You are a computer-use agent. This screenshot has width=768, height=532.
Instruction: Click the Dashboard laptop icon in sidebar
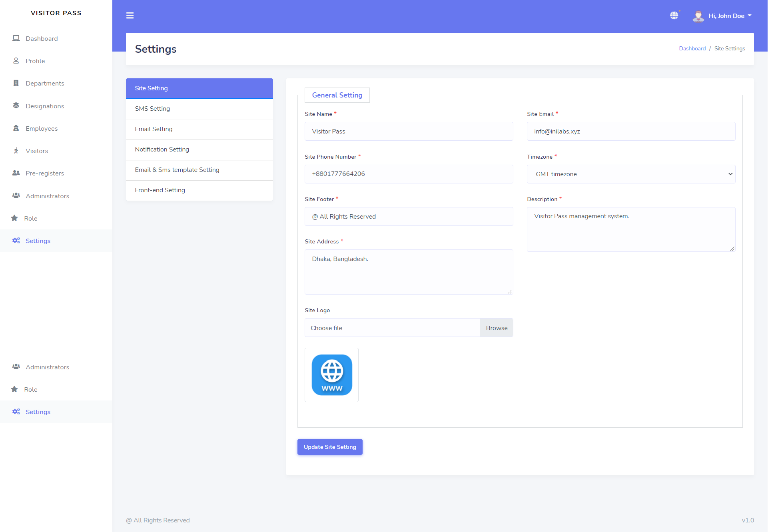(16, 38)
